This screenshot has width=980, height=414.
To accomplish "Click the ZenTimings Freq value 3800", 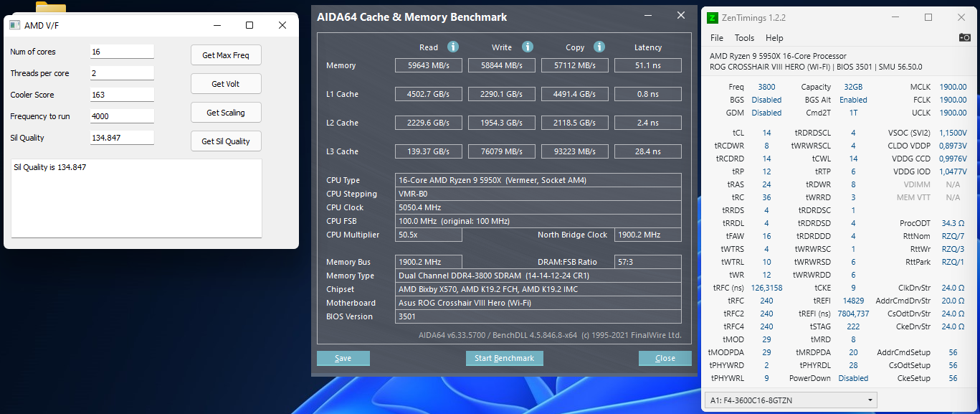I will [766, 87].
